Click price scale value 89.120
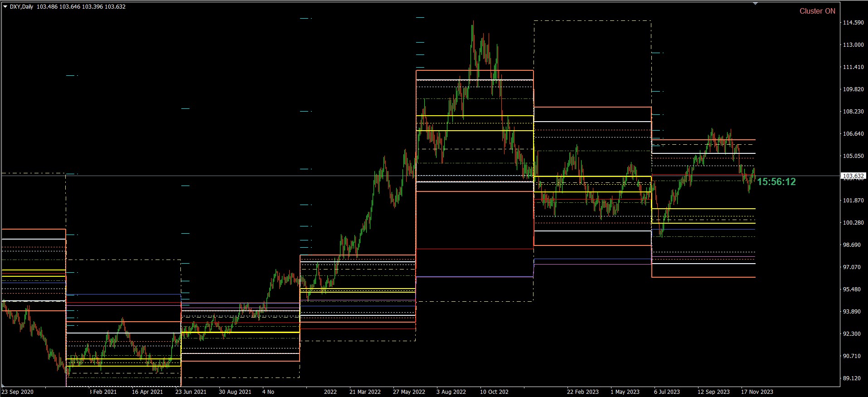This screenshot has width=868, height=397. (851, 378)
